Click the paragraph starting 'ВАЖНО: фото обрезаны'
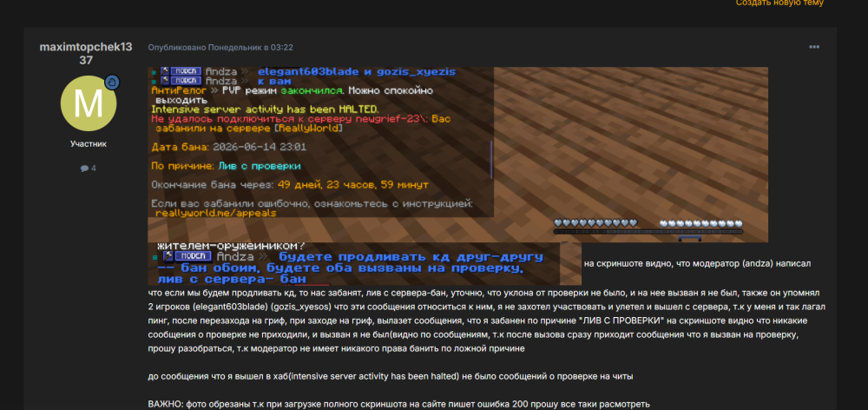 pyautogui.click(x=398, y=404)
